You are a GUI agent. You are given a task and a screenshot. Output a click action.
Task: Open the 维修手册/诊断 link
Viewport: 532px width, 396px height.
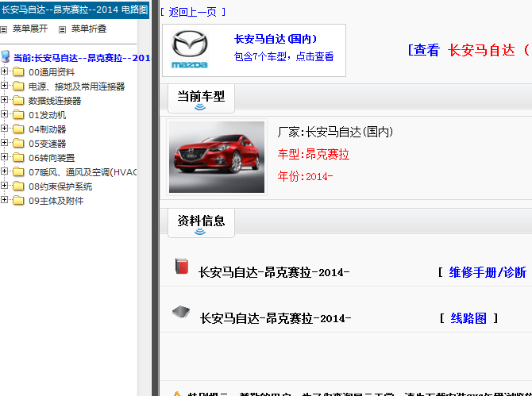(x=488, y=272)
